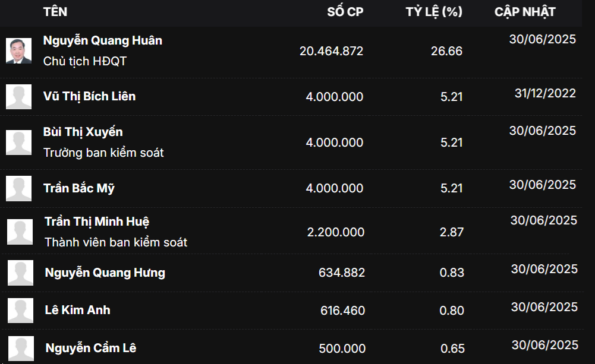Open Nguyễn Quang Huân's name link

pos(103,40)
